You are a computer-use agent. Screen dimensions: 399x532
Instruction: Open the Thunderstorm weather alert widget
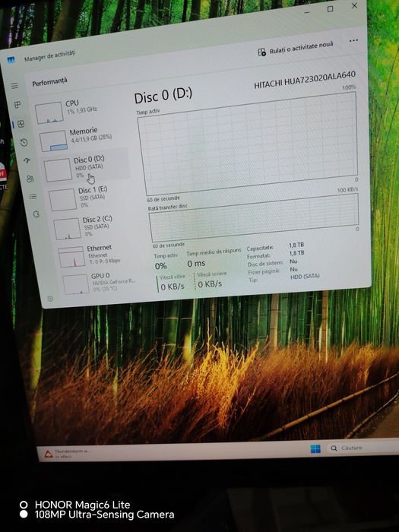(68, 454)
